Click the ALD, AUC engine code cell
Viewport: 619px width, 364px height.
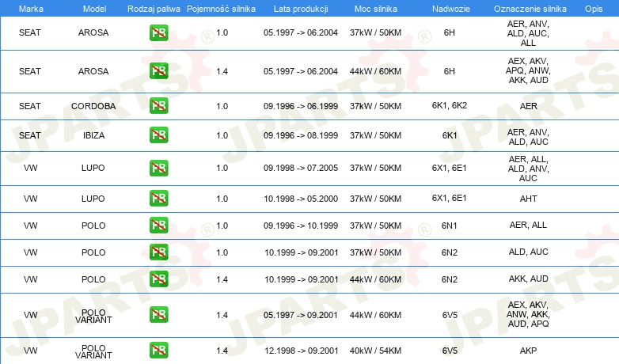528,252
